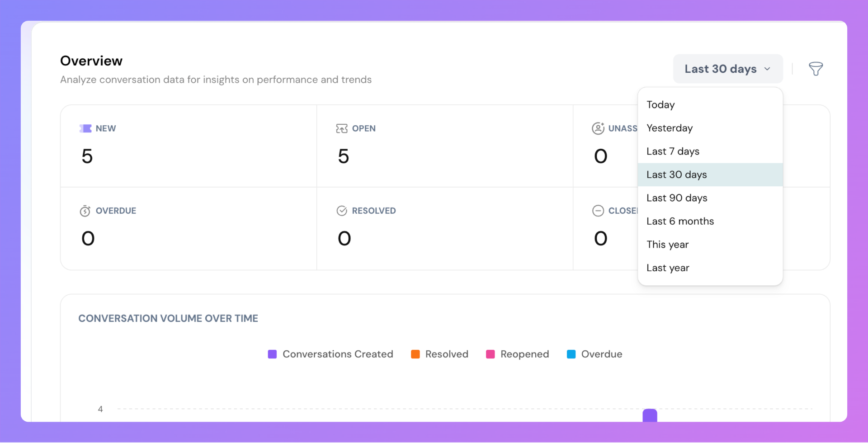
Task: Choose Last 6 months range
Action: pos(680,221)
